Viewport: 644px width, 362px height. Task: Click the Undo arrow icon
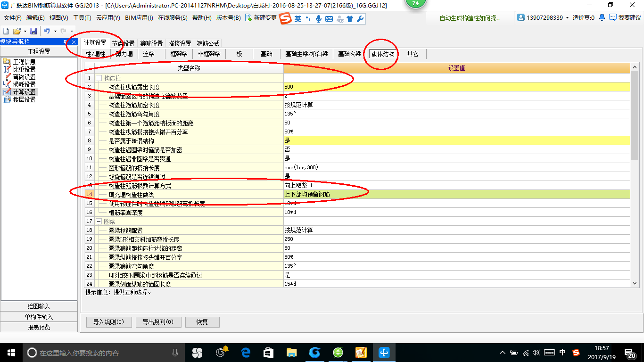point(47,31)
